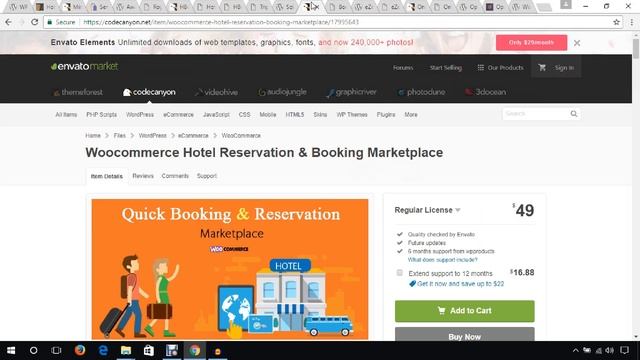Click 'Get it now and save' link

coord(460,284)
